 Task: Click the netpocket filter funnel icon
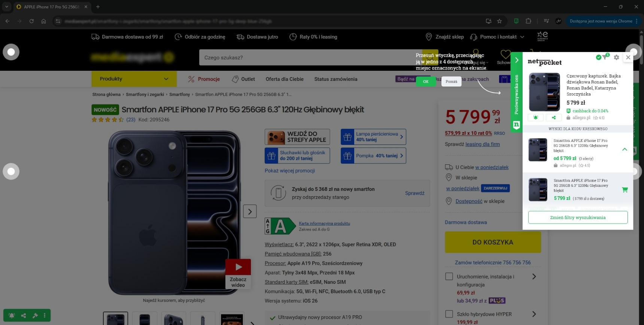605,57
